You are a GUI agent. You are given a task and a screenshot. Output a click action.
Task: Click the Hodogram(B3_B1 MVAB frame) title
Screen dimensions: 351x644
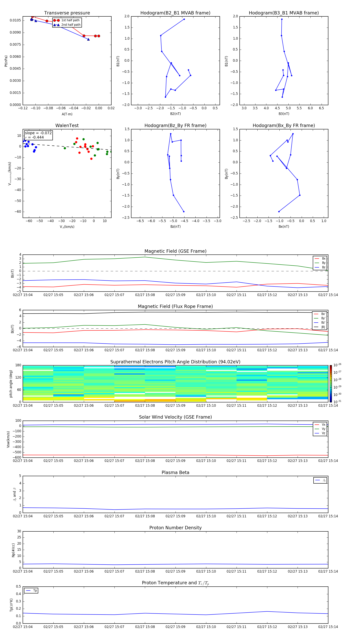click(x=284, y=13)
